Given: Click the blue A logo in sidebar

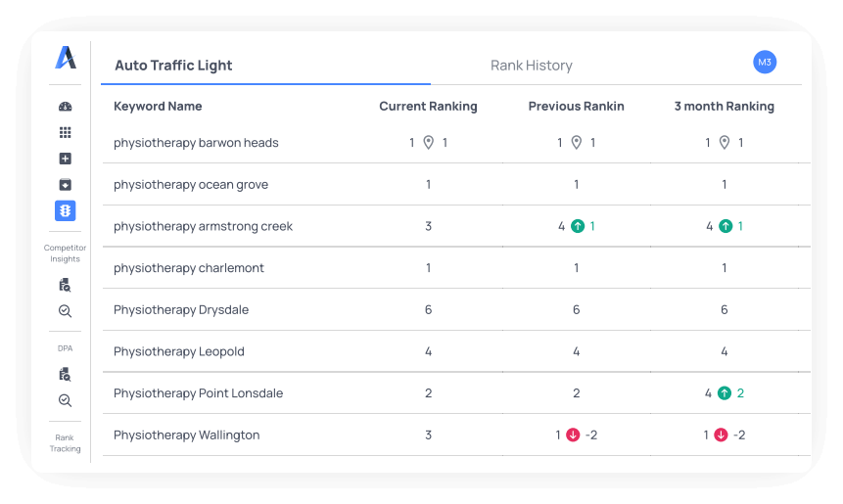Looking at the screenshot, I should [66, 59].
